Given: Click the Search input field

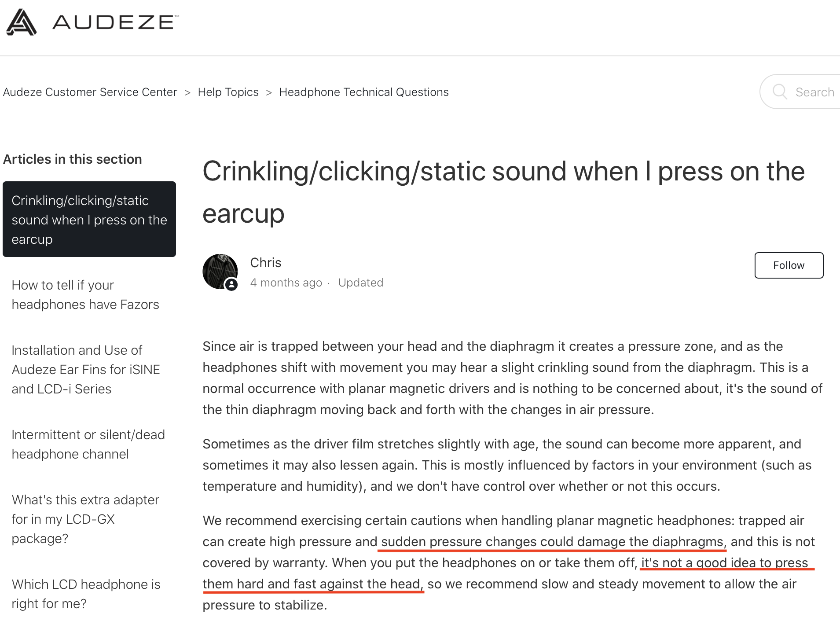Looking at the screenshot, I should pos(800,92).
